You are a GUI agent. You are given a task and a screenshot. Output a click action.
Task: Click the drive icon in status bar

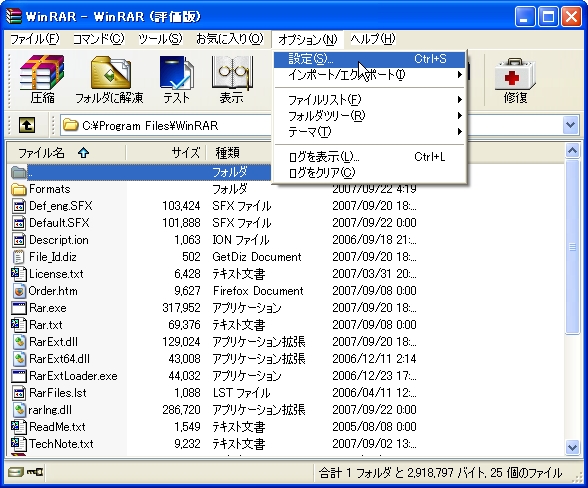tap(15, 472)
